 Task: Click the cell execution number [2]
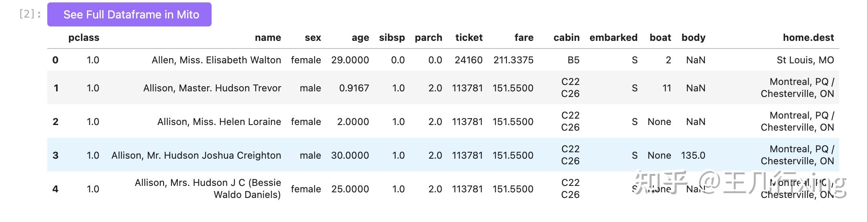click(x=30, y=14)
